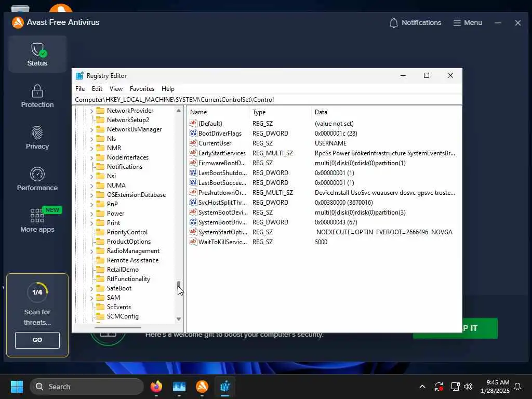Open the clock showing 9:45 AM

[x=495, y=387]
